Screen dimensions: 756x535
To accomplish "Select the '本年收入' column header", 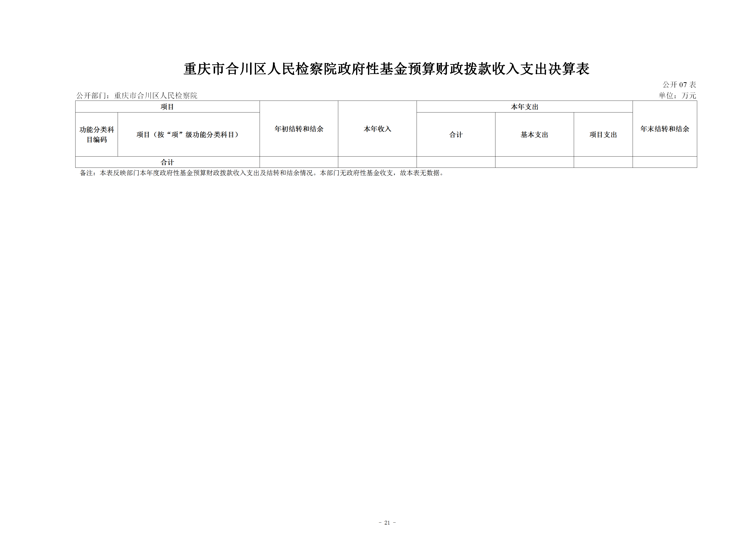I will pyautogui.click(x=377, y=129).
